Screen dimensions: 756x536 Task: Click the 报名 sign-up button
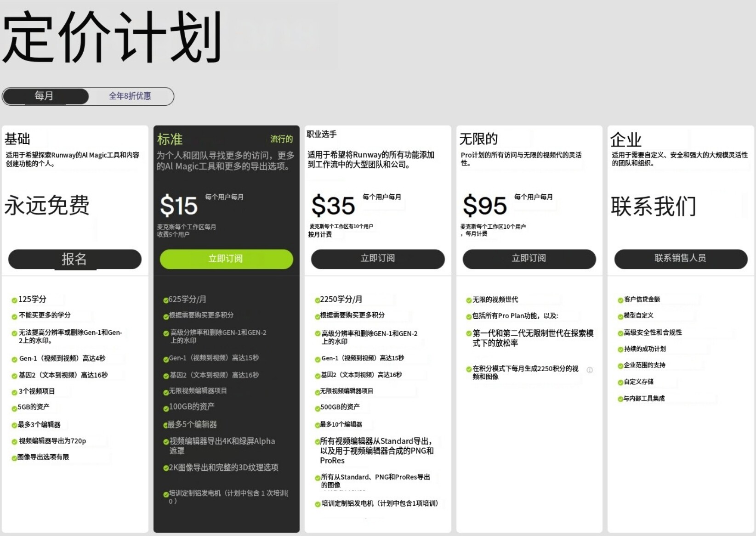coord(75,259)
